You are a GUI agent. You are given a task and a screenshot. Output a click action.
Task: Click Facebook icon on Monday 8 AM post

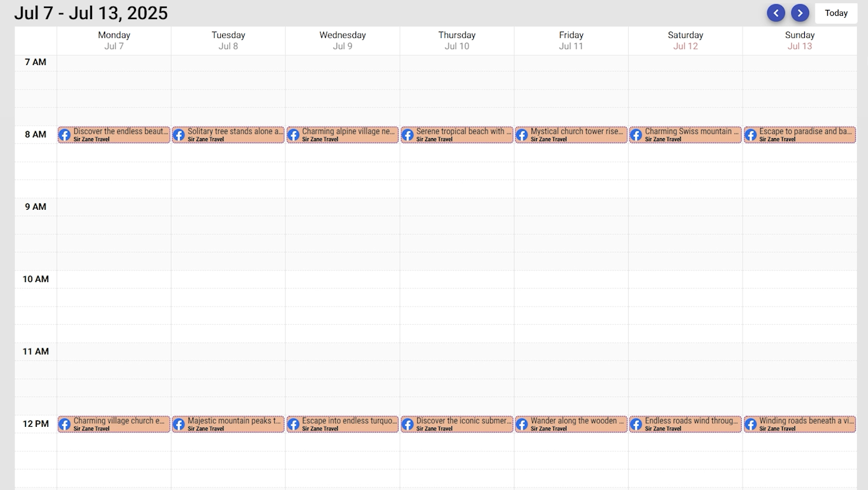click(x=64, y=135)
